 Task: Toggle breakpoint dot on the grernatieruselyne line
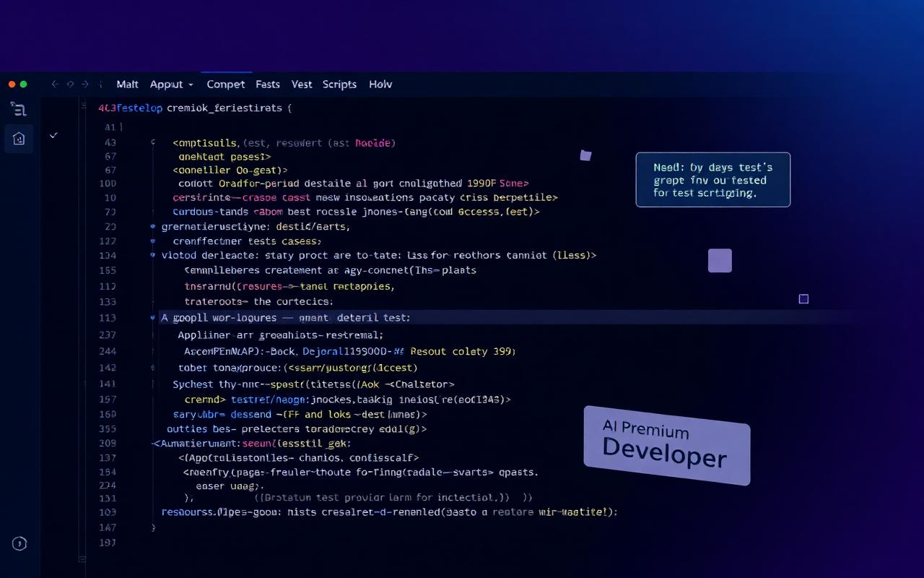click(152, 226)
